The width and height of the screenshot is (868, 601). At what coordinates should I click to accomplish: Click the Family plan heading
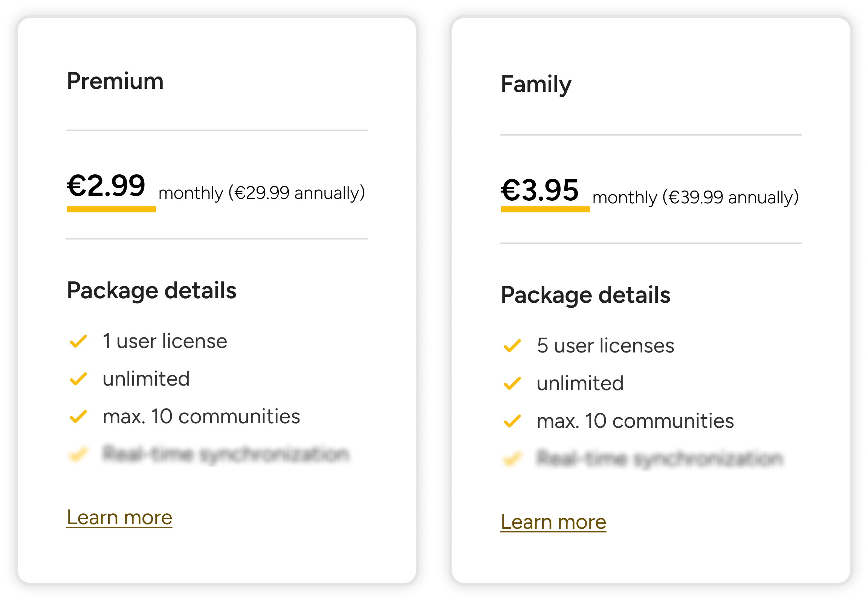pyautogui.click(x=536, y=84)
